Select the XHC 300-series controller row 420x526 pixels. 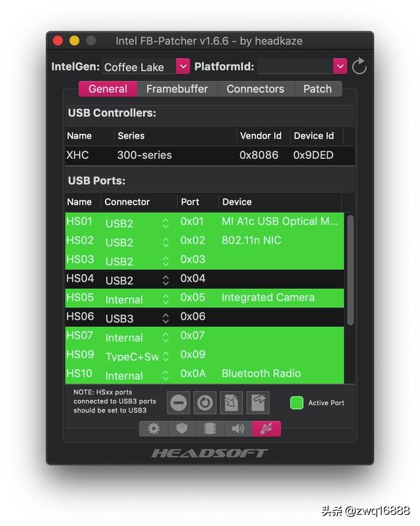click(203, 156)
